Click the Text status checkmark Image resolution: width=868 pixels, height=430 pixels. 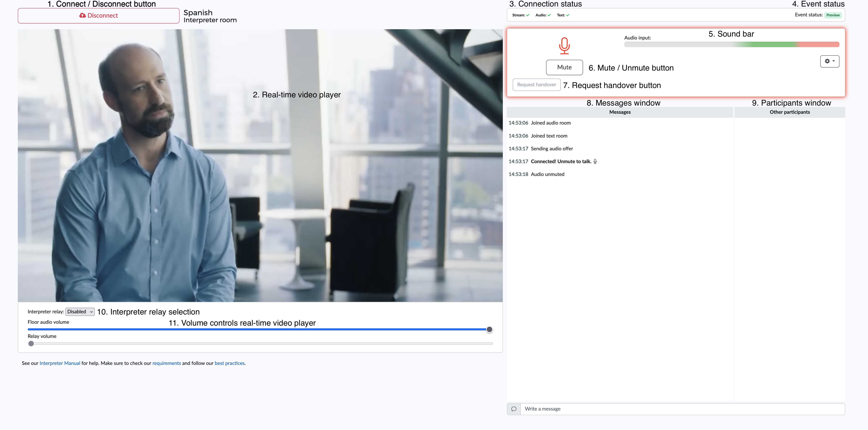tap(568, 15)
